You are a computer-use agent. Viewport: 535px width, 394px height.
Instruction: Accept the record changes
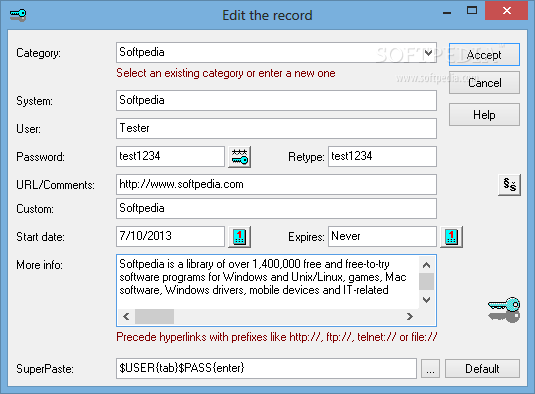[x=484, y=55]
